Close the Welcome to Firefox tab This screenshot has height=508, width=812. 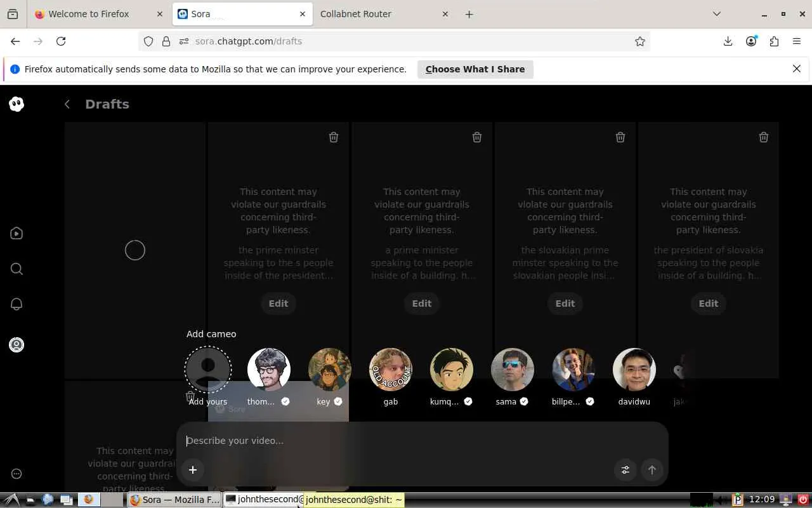pos(159,14)
